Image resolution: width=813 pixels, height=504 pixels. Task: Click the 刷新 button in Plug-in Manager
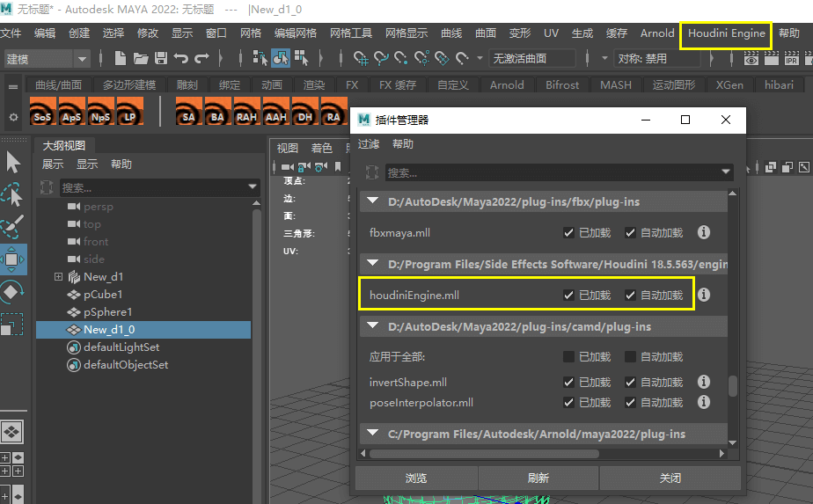pyautogui.click(x=538, y=478)
